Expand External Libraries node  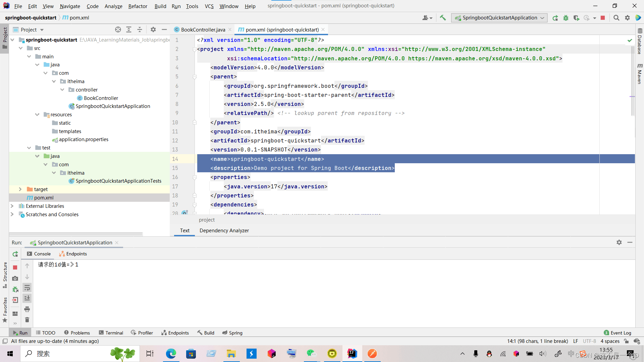click(12, 206)
